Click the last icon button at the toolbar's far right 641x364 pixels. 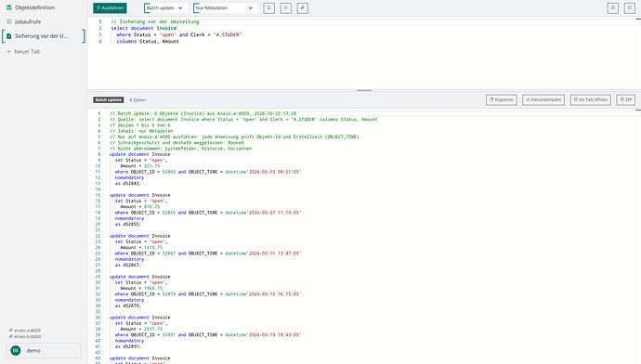pos(630,7)
